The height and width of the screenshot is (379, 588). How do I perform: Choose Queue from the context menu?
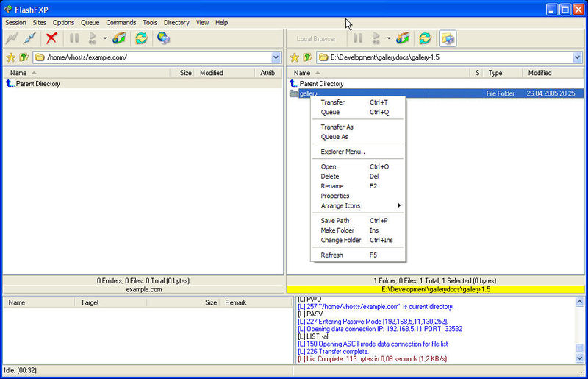[x=358, y=112]
